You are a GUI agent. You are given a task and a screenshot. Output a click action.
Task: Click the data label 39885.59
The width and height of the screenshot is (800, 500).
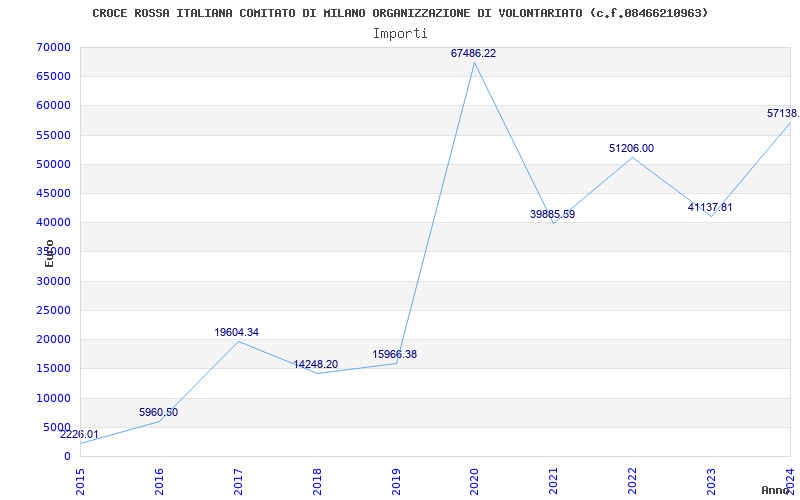point(552,214)
